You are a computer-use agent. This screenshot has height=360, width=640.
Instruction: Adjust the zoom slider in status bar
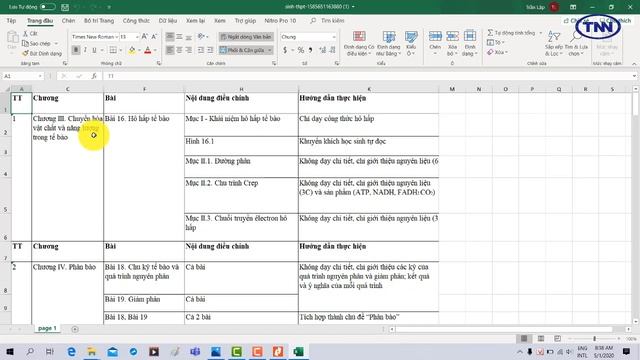594,338
